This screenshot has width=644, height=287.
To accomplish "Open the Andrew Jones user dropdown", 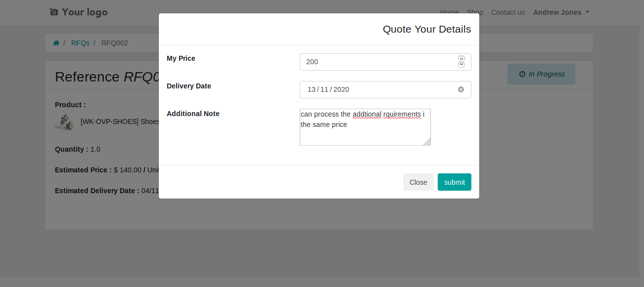I will [561, 12].
